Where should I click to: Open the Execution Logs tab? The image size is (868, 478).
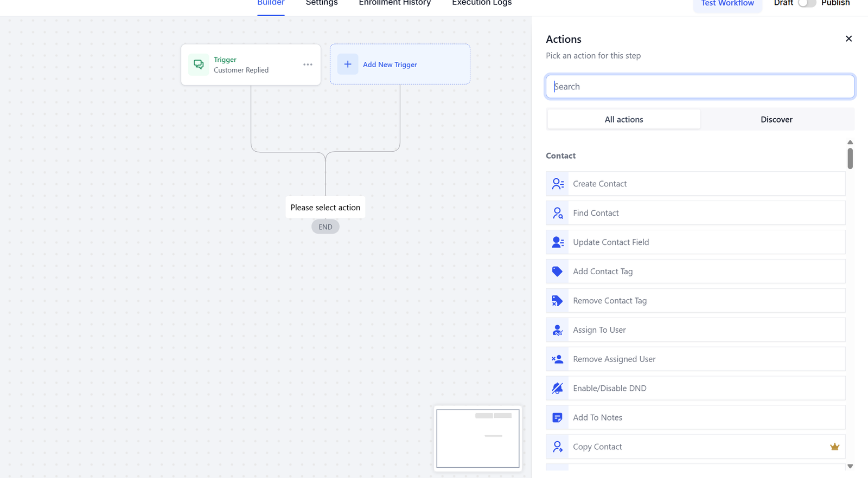482,3
